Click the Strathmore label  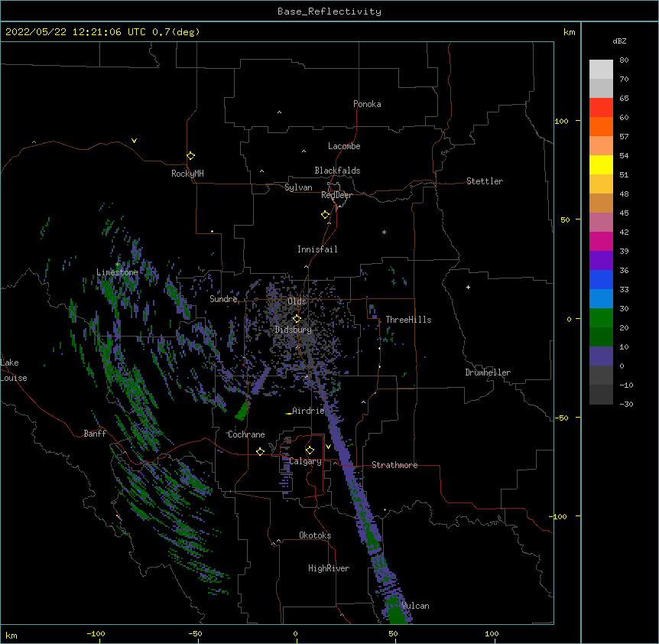tap(394, 465)
